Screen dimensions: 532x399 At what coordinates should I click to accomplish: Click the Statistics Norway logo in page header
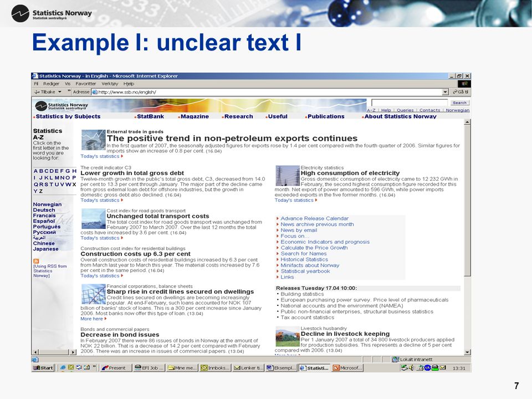(62, 106)
